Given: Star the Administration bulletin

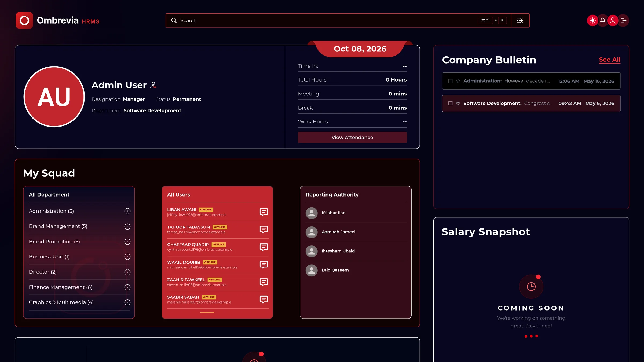Looking at the screenshot, I should click(458, 81).
